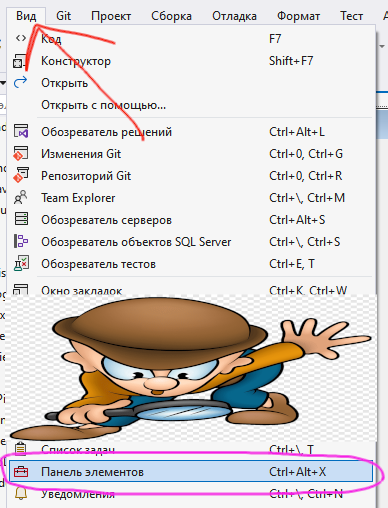The height and width of the screenshot is (508, 388).
Task: Click the Ctrl+Alt+L shortcut text
Action: pos(297,132)
